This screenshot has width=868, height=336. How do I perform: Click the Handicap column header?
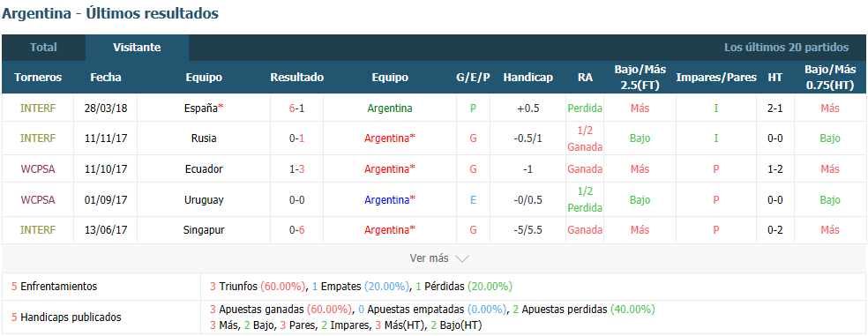(528, 78)
